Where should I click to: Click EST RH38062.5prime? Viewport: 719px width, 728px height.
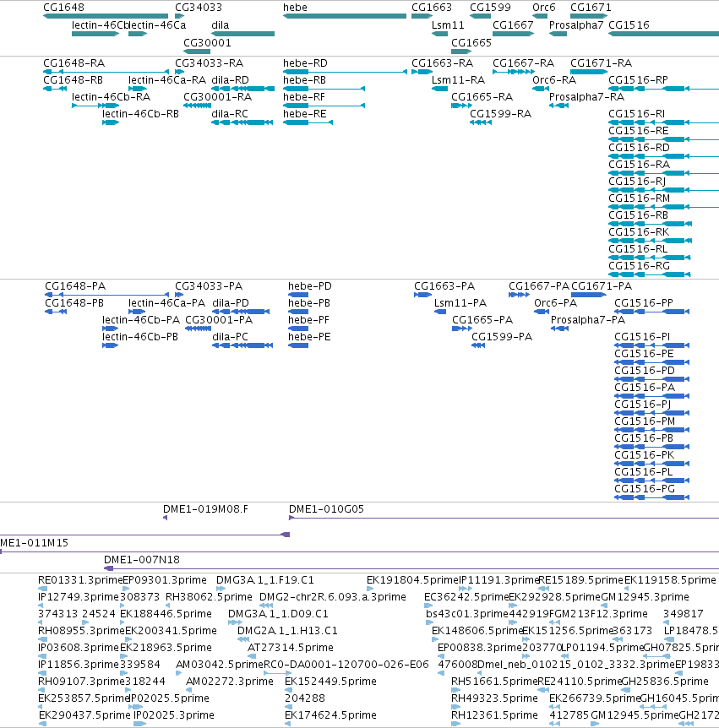click(x=168, y=606)
